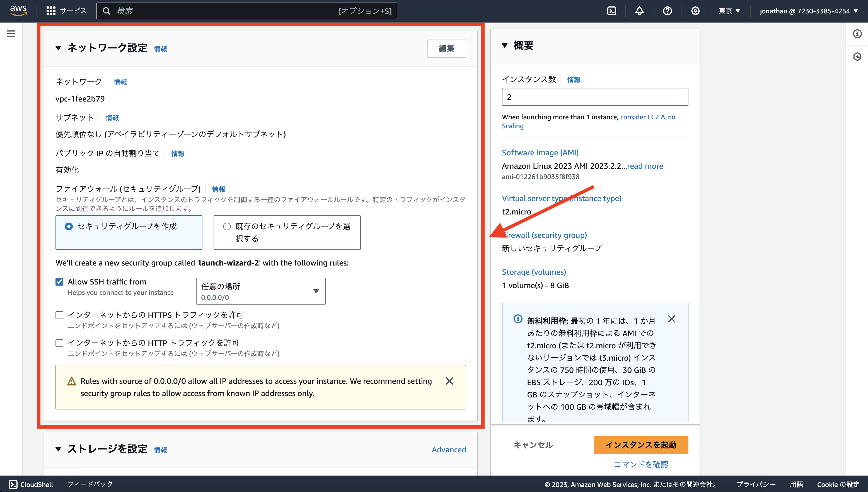This screenshot has width=868, height=492.
Task: Open the CloudShell terminal icon in top bar
Action: tap(612, 11)
